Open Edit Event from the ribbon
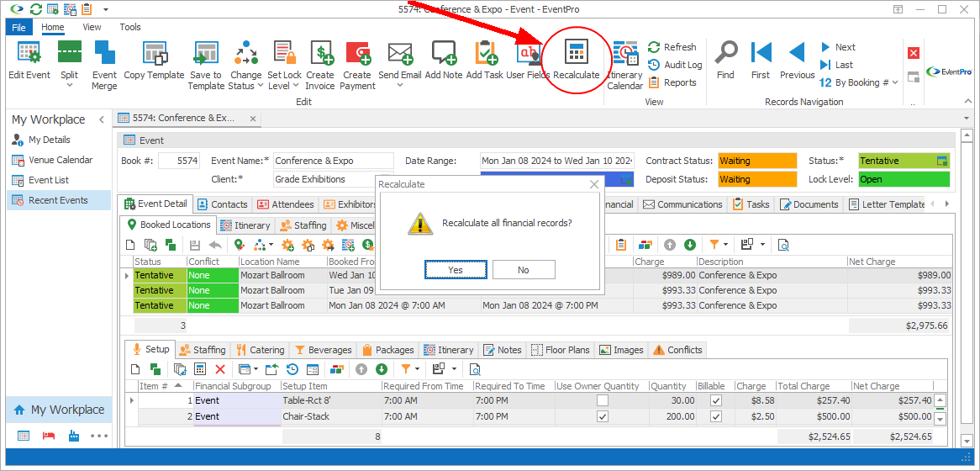 29,60
